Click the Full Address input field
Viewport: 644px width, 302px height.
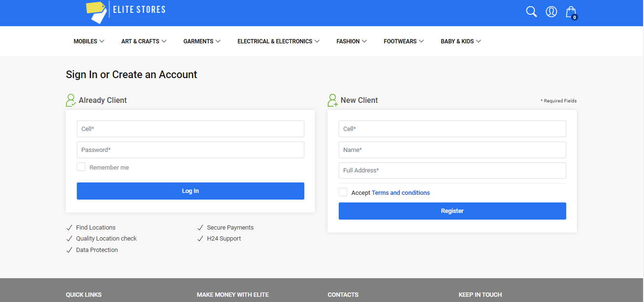click(x=452, y=171)
